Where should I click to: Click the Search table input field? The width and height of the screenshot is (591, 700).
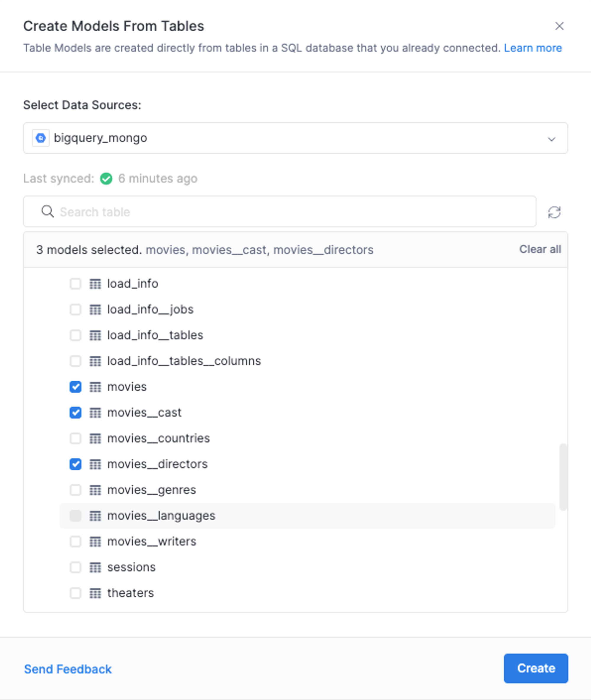point(280,212)
